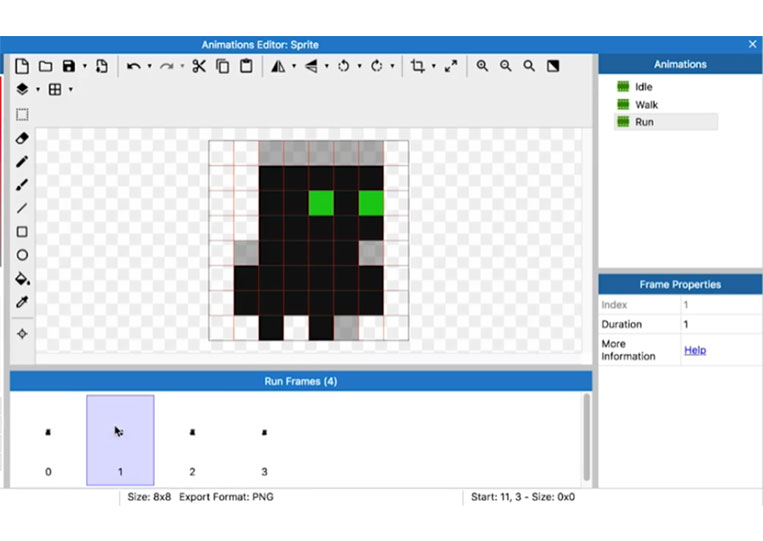This screenshot has height=541, width=763.
Task: Select the Brush tool
Action: point(22,185)
